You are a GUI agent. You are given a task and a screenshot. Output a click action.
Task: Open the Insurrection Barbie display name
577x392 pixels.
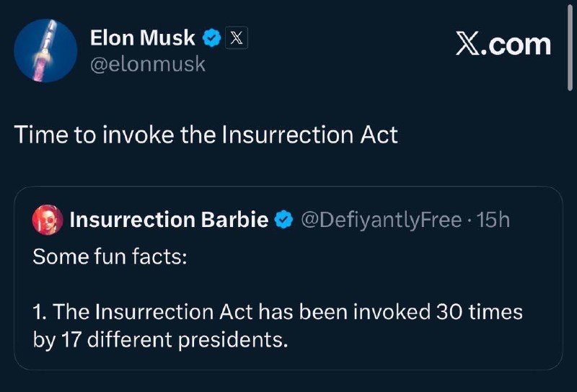[x=169, y=220]
